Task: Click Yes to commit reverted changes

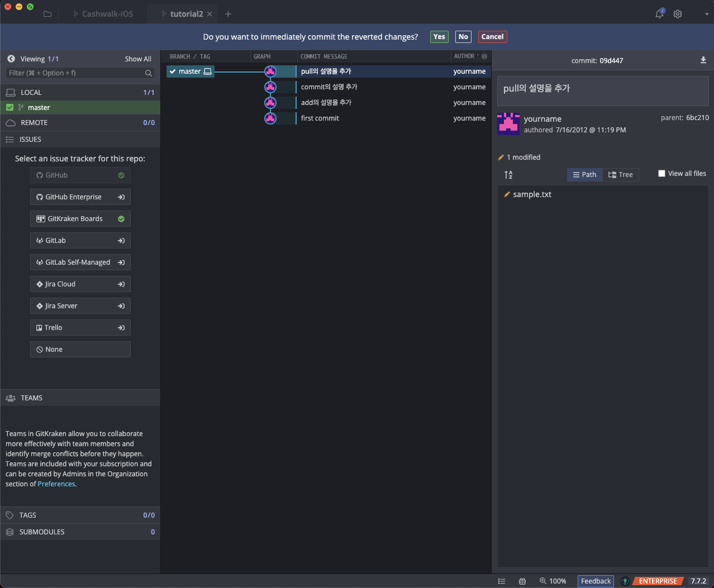Action: 439,37
